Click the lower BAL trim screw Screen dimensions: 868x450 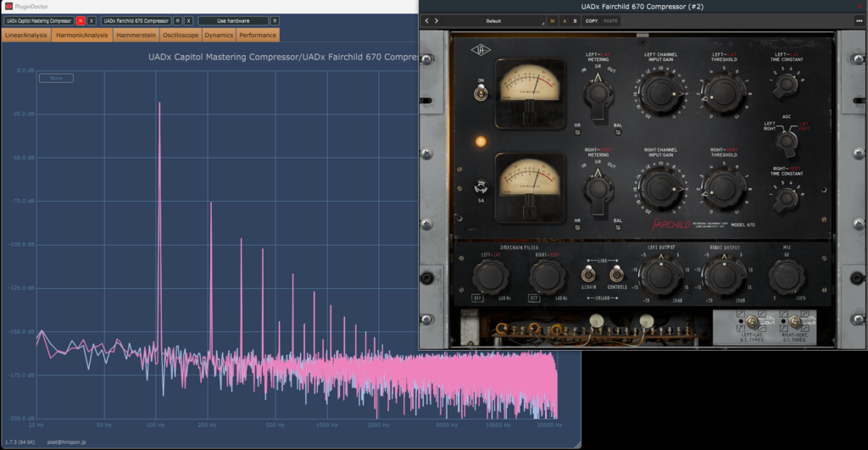618,227
